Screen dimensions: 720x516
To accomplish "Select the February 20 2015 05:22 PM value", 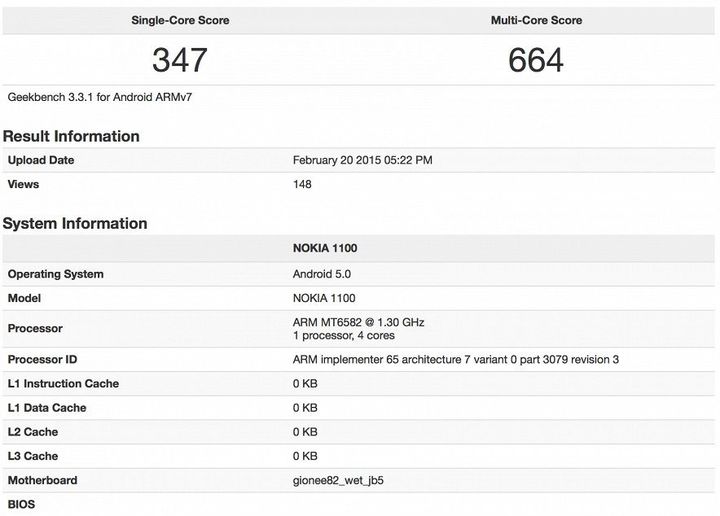I will pos(362,160).
